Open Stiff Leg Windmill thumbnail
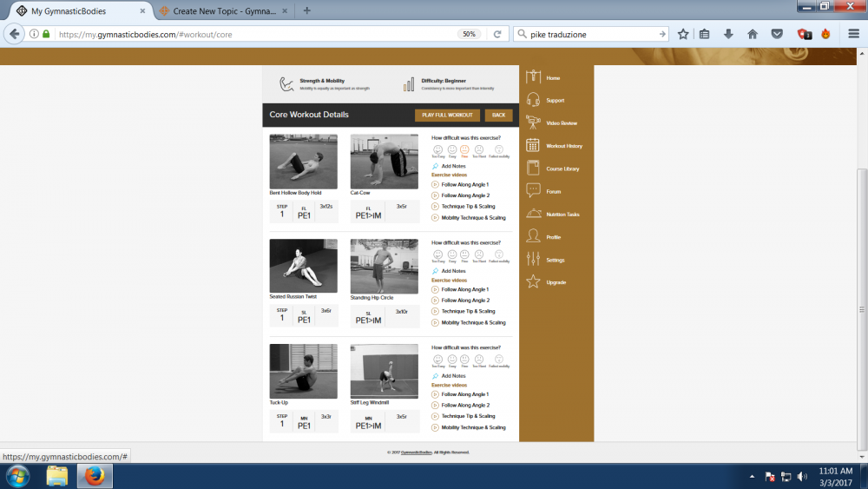The width and height of the screenshot is (868, 489). (385, 371)
